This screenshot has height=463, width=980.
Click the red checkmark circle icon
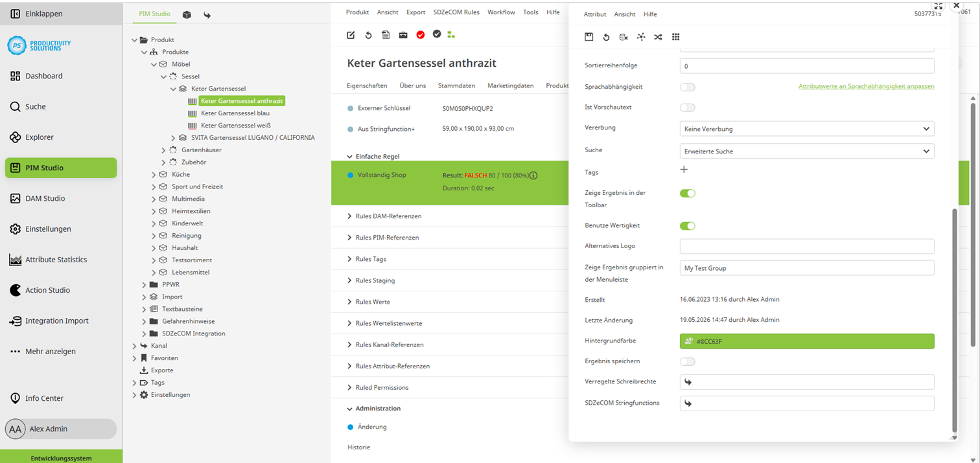tap(421, 34)
